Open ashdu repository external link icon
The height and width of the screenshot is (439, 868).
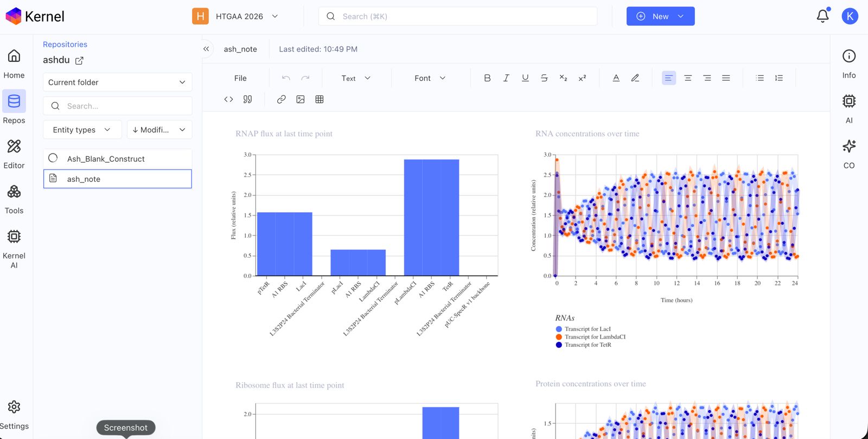79,60
